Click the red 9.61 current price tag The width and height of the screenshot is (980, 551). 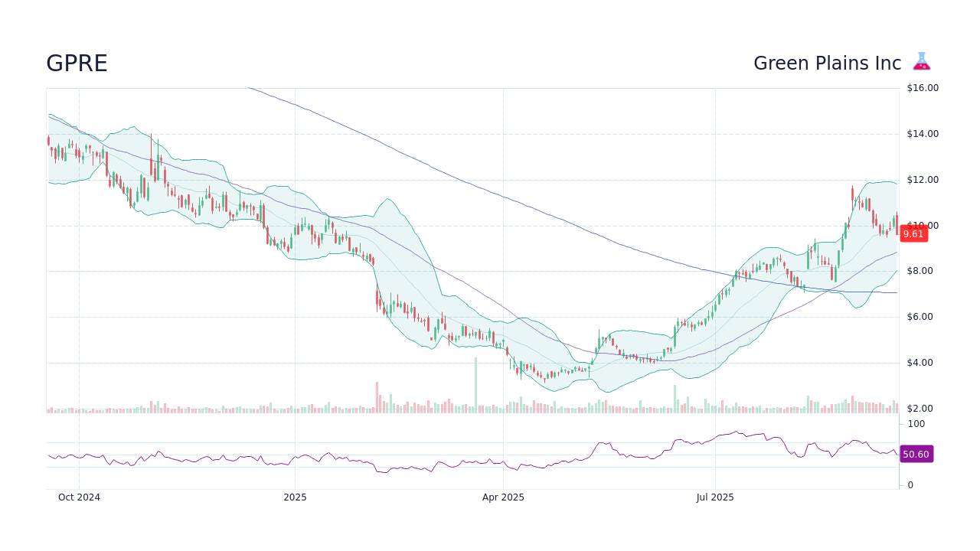tap(913, 234)
